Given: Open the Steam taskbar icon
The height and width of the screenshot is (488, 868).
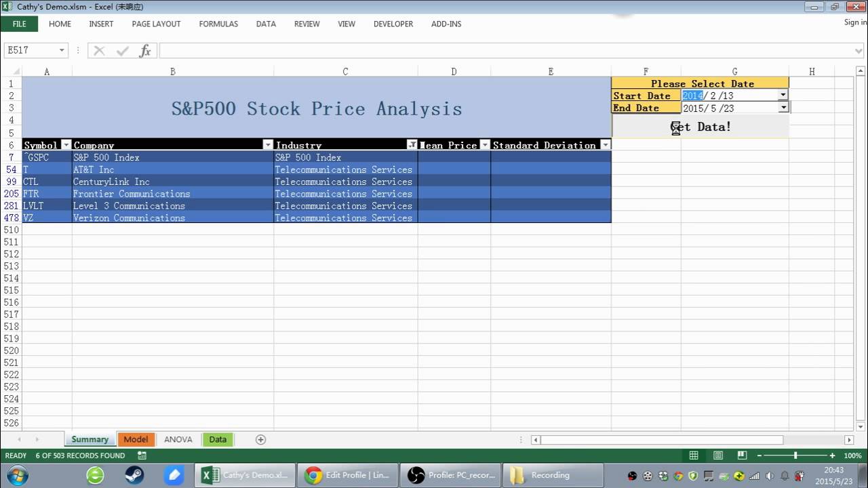Looking at the screenshot, I should tap(134, 475).
